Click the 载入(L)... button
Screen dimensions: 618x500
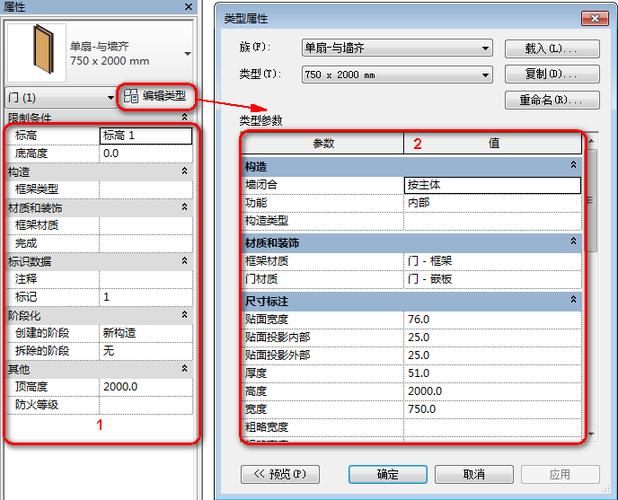coord(552,49)
